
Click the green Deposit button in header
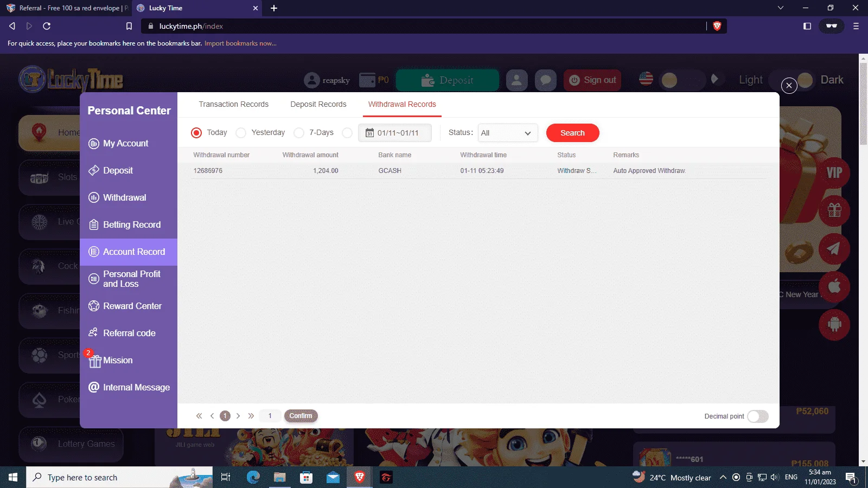tap(448, 80)
